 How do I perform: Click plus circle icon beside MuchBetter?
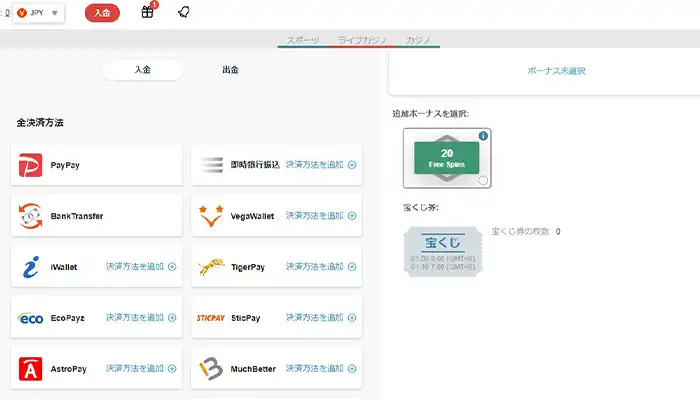coord(352,368)
